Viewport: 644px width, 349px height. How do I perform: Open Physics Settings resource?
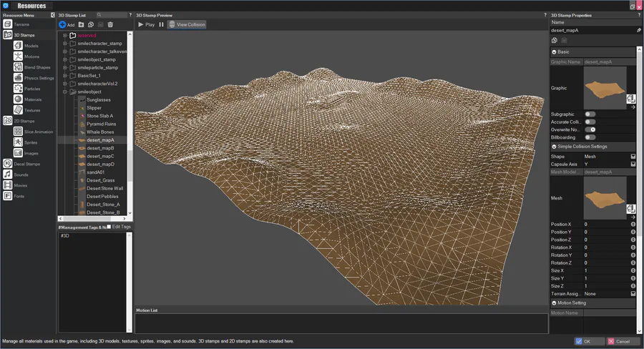pos(39,78)
